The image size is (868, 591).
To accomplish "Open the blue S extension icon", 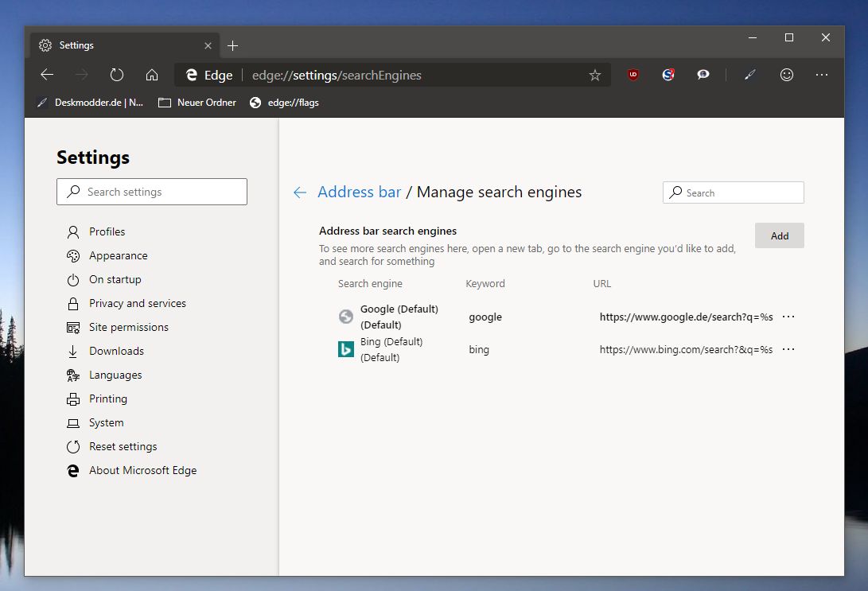I will click(668, 75).
